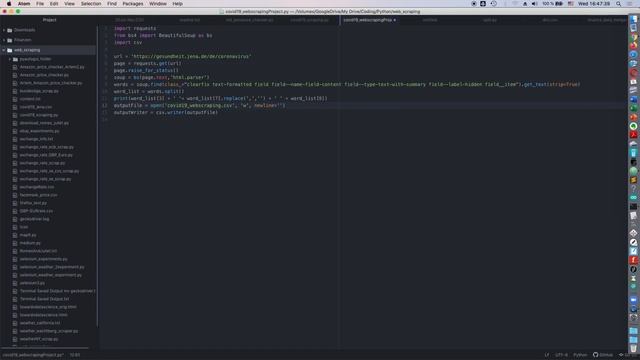Open weather_california.txt in the tree

(x=40, y=323)
